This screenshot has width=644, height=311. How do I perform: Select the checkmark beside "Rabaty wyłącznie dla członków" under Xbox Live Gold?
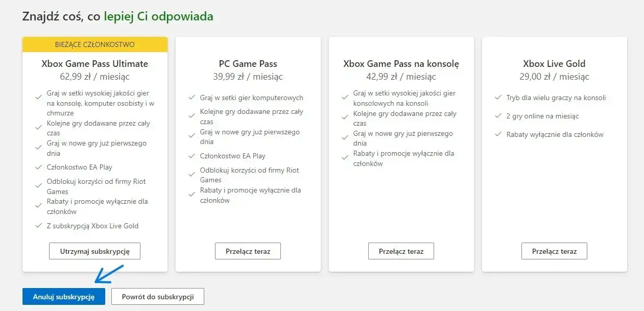coord(498,134)
